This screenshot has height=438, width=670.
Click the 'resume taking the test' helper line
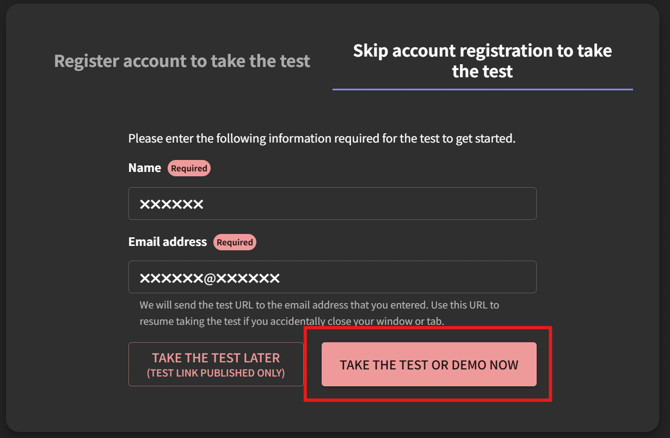(x=292, y=321)
